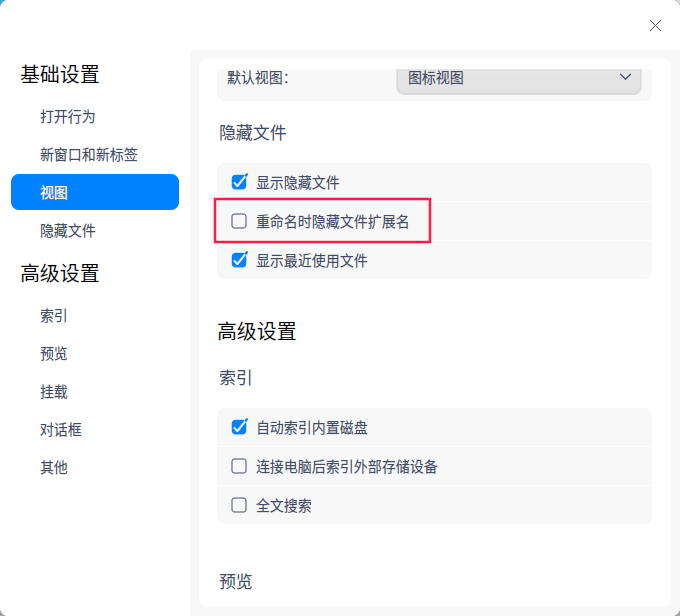Enable 连接电脑后索引外部存储设备 option

click(x=239, y=466)
